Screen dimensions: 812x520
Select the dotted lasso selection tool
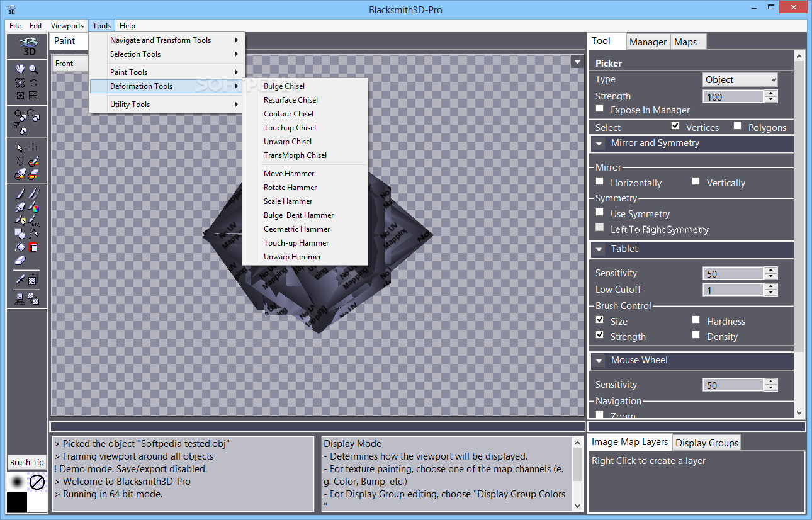[x=19, y=161]
